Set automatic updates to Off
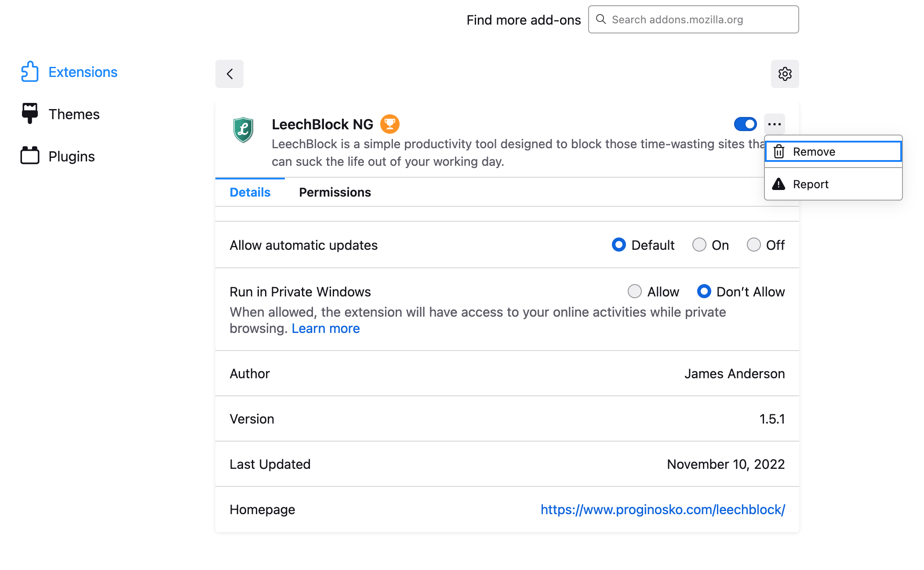 (753, 245)
